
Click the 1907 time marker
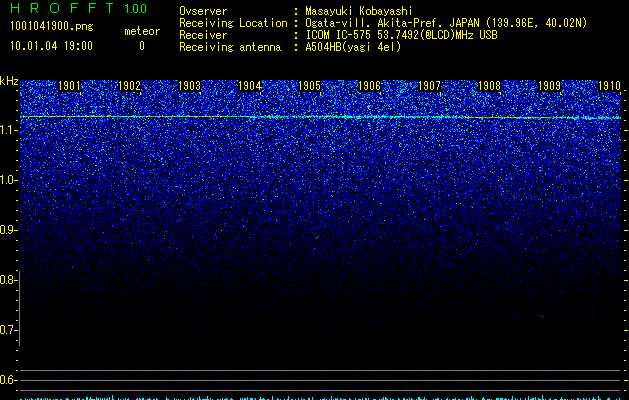point(429,86)
